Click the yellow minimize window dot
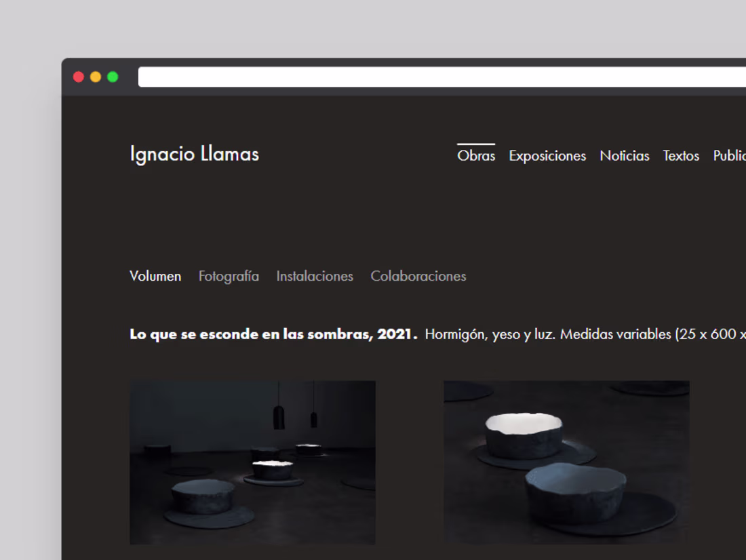This screenshot has height=560, width=746. click(x=96, y=77)
